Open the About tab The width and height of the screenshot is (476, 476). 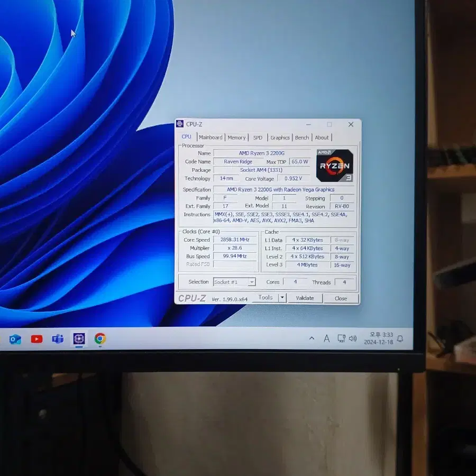(x=322, y=138)
